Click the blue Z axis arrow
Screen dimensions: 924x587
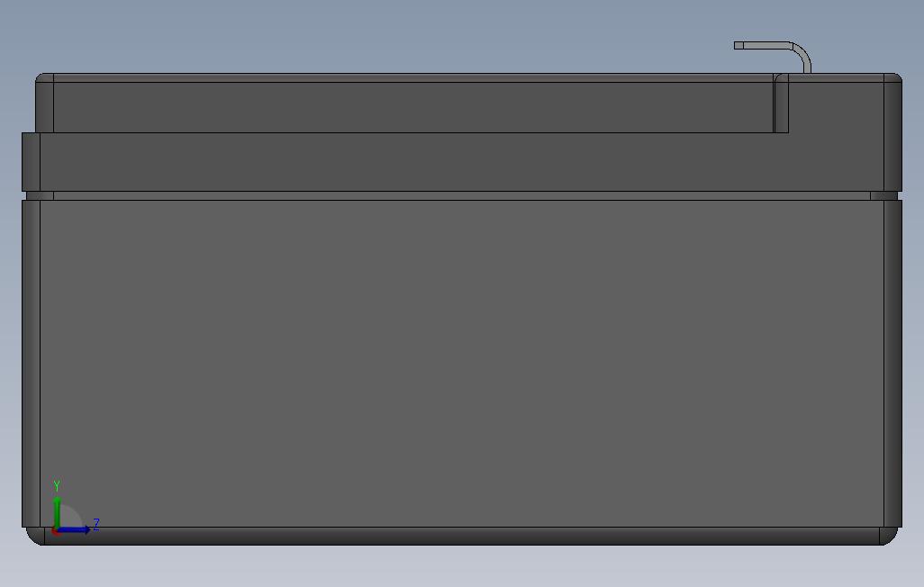click(74, 530)
